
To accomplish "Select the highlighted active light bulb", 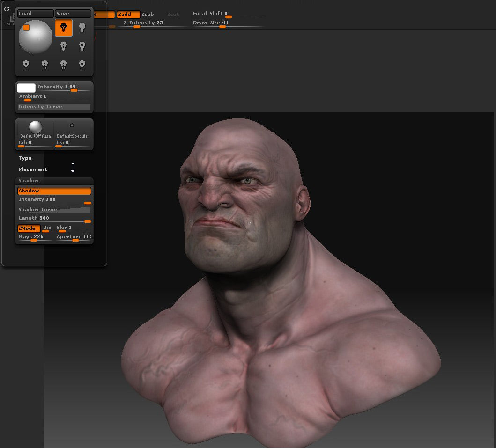I will point(63,28).
